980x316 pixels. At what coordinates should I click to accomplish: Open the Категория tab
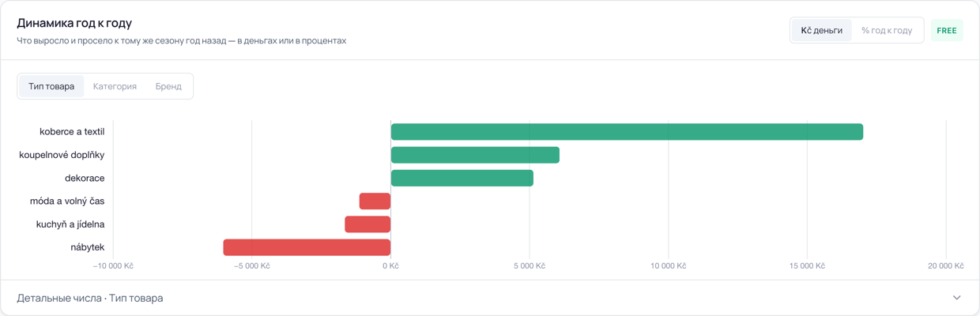(115, 86)
